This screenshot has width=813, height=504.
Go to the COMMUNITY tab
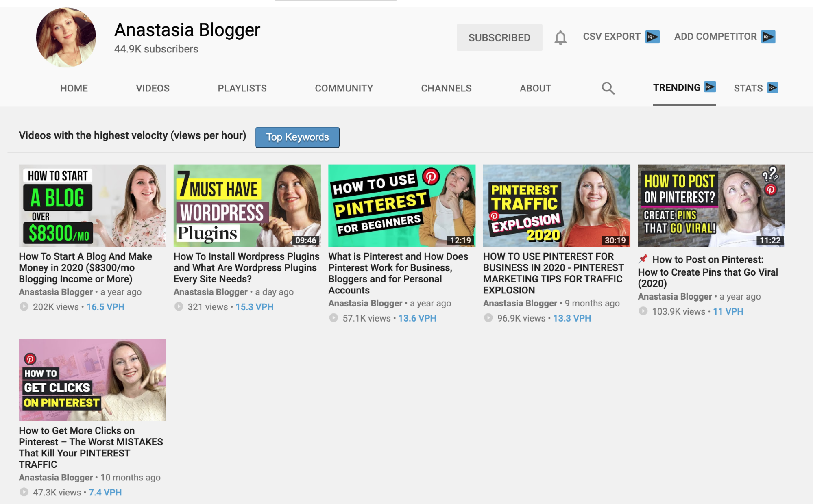pyautogui.click(x=344, y=88)
